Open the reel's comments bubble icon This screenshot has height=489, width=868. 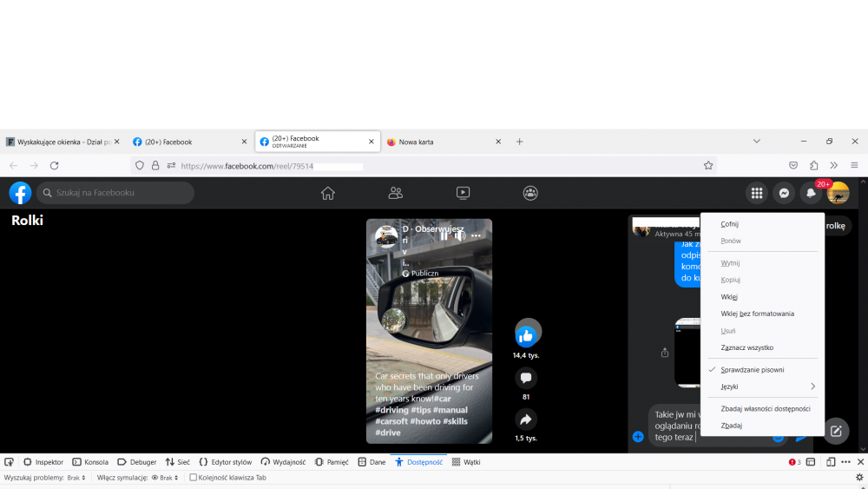526,378
